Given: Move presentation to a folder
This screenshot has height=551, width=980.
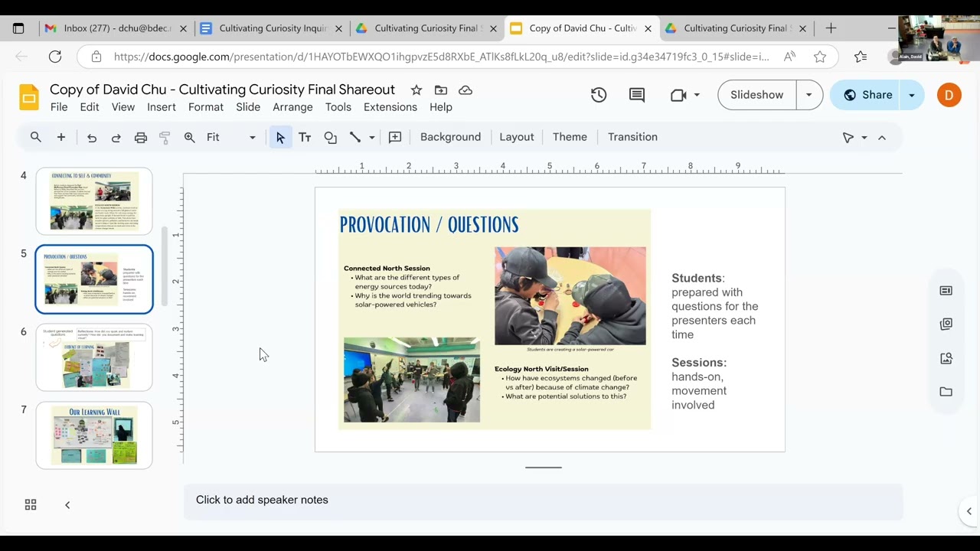Looking at the screenshot, I should coord(441,90).
